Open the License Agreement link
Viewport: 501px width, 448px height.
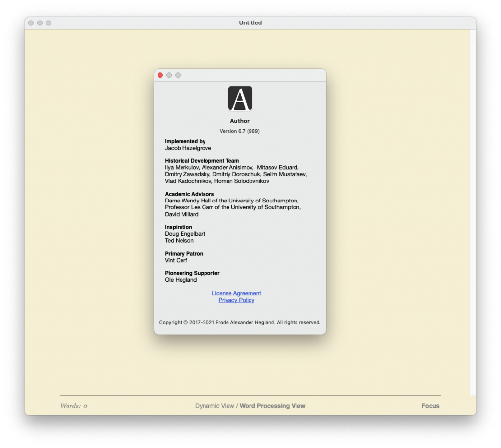(236, 293)
